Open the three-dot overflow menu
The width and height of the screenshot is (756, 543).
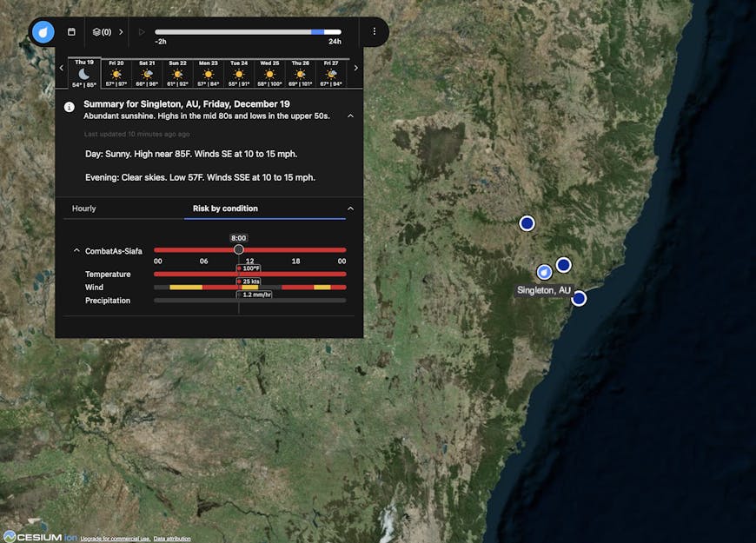375,31
